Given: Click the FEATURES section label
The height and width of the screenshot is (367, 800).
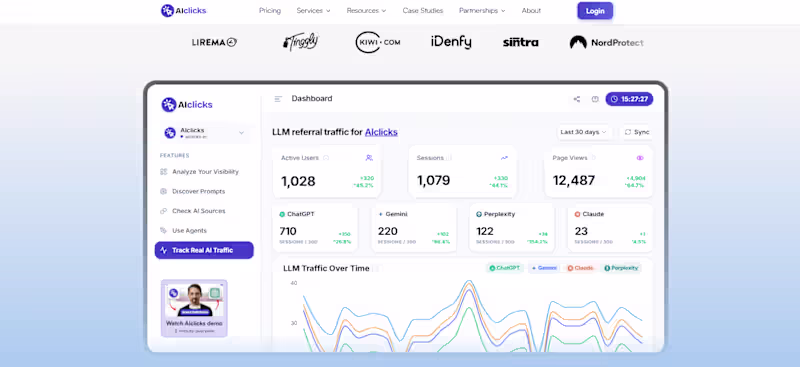Looking at the screenshot, I should (174, 156).
